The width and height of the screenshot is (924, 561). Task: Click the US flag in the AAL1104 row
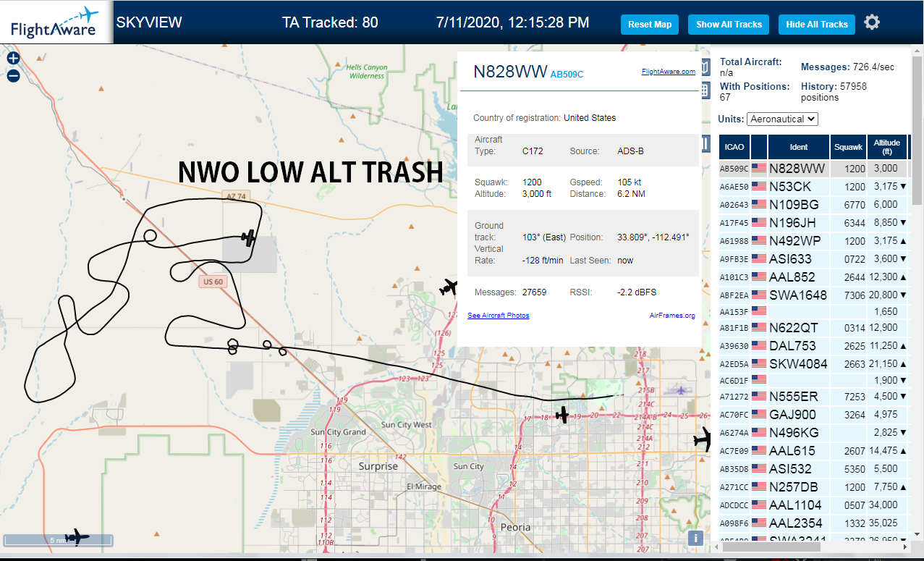point(759,505)
